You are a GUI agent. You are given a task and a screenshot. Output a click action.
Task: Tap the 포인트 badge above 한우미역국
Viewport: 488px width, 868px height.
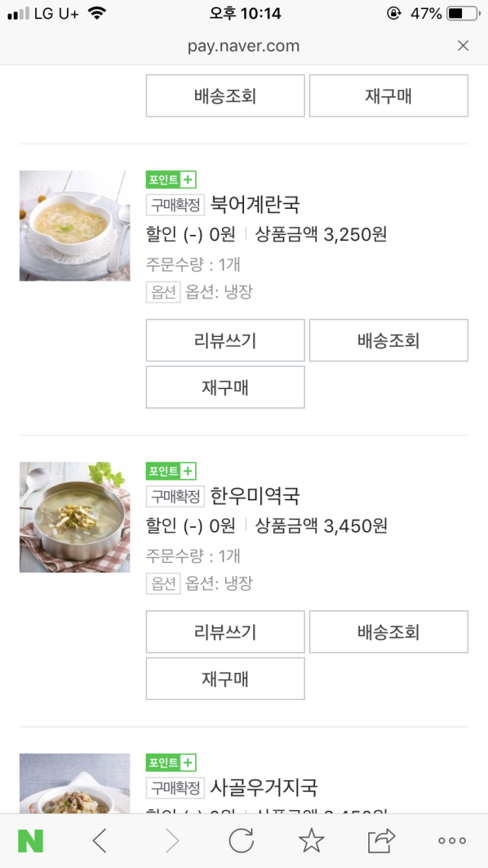click(171, 471)
